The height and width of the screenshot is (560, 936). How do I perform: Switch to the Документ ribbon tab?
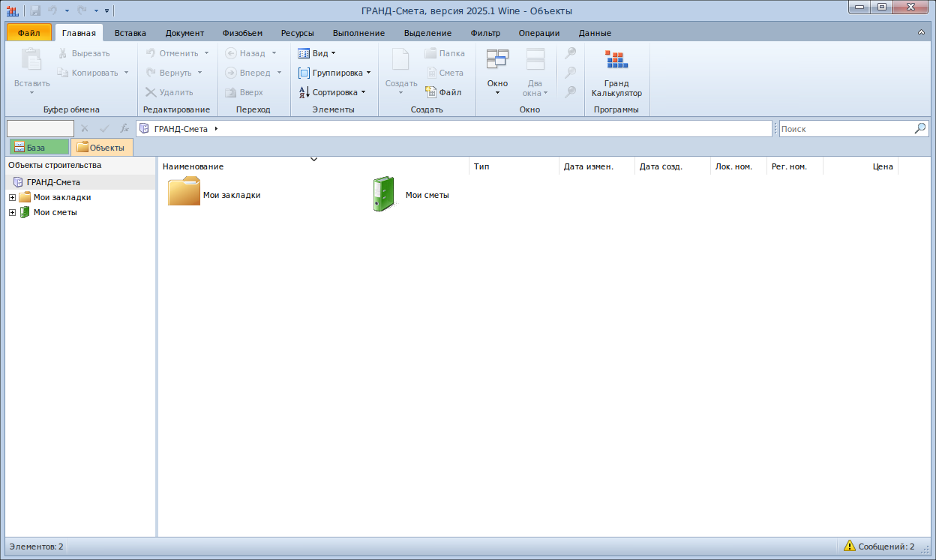click(184, 33)
